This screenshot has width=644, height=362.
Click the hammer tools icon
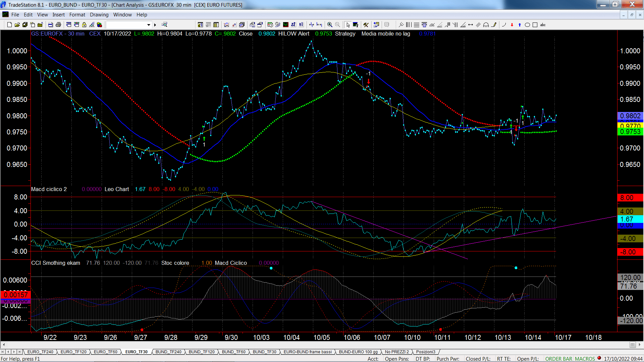(x=366, y=24)
